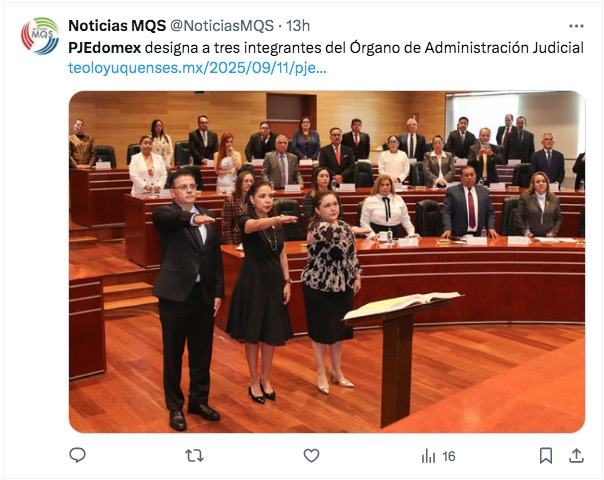Open the teoloyuquenses.mx article link
This screenshot has width=604, height=480.
point(197,68)
